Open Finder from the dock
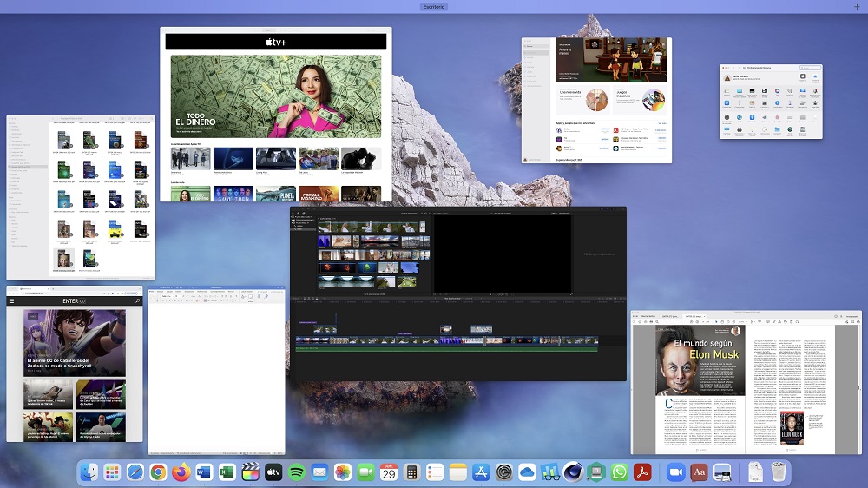The height and width of the screenshot is (488, 868). pyautogui.click(x=89, y=472)
